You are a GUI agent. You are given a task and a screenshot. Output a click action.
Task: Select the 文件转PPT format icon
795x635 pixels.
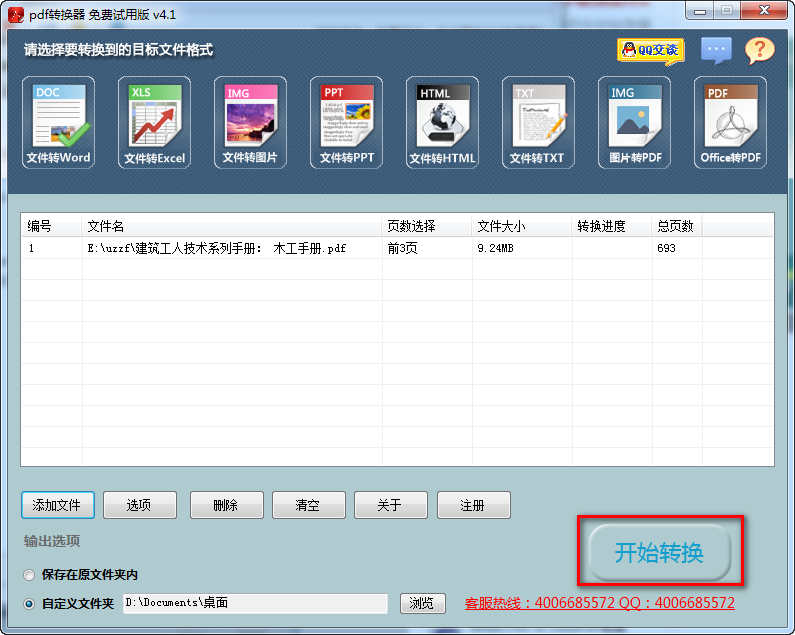click(346, 122)
